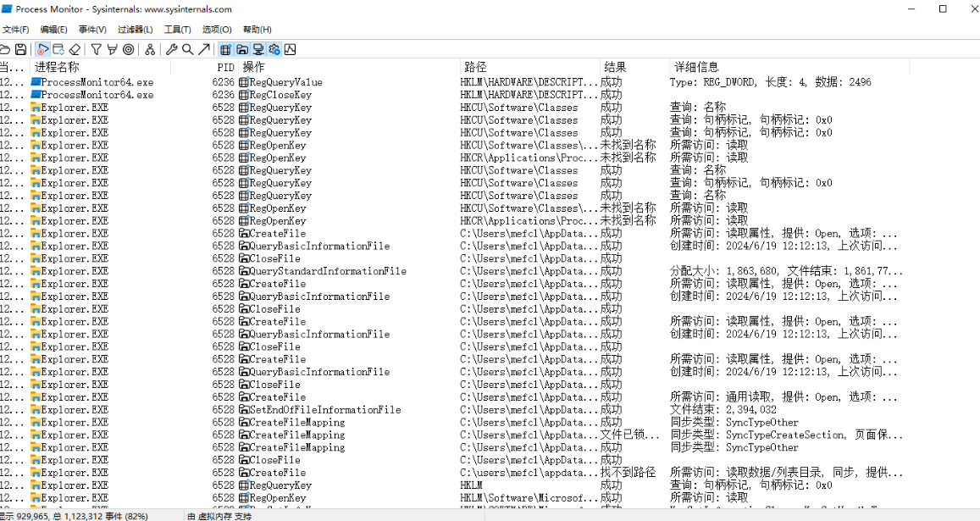The image size is (980, 521).
Task: Click the 结果 column header
Action: click(634, 67)
